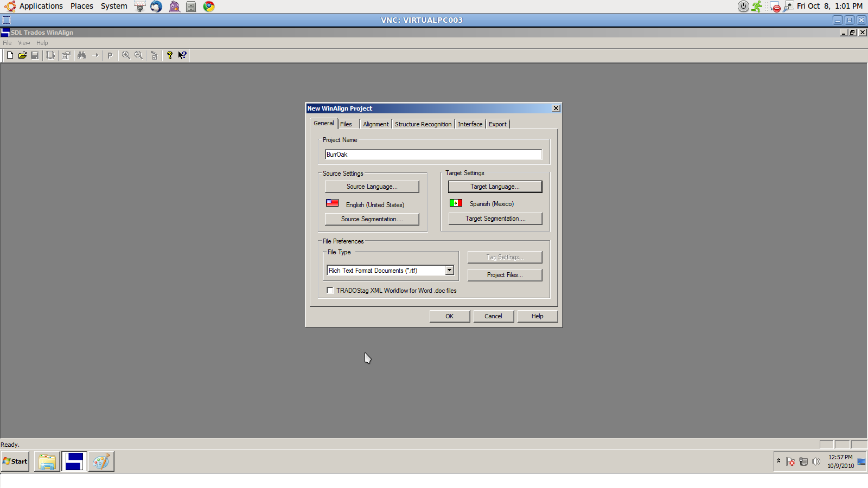Click the show hidden tray icons arrow

[x=778, y=461]
